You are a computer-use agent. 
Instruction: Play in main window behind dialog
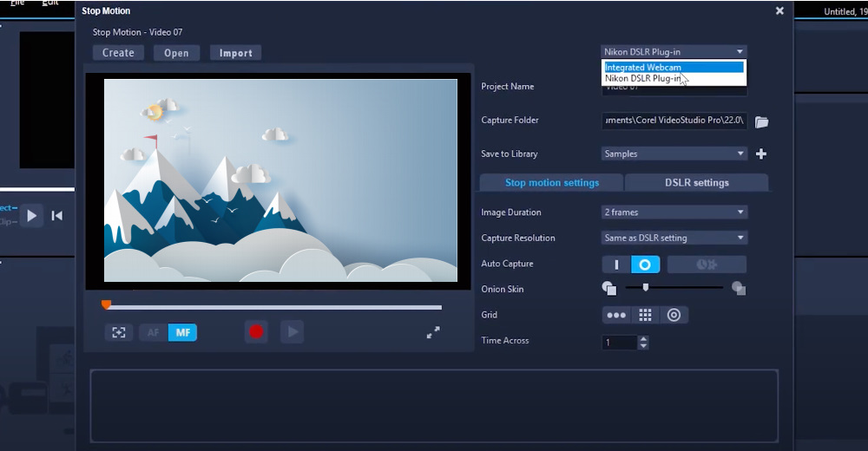pyautogui.click(x=31, y=215)
